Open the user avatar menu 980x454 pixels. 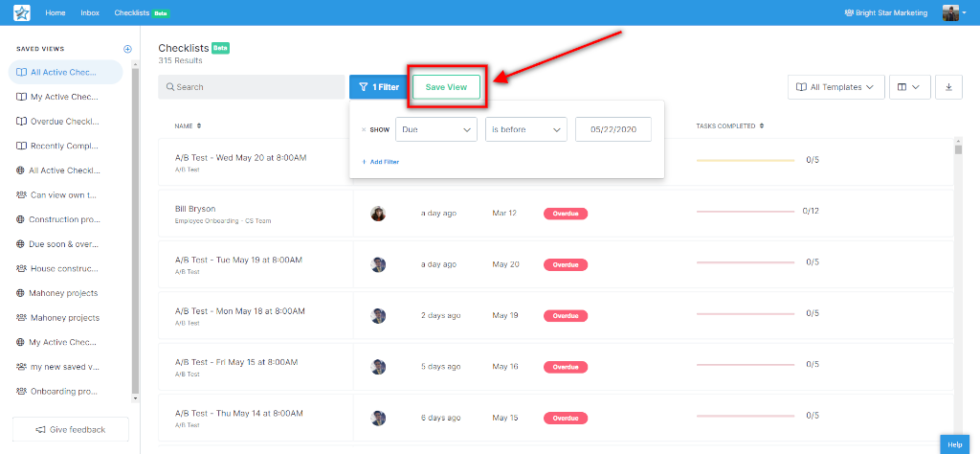pyautogui.click(x=954, y=12)
